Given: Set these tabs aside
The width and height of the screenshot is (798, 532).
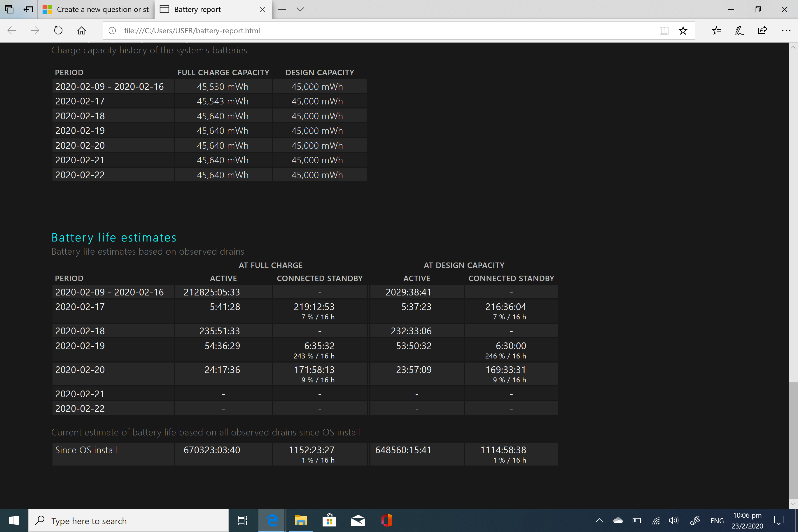Looking at the screenshot, I should [28, 9].
